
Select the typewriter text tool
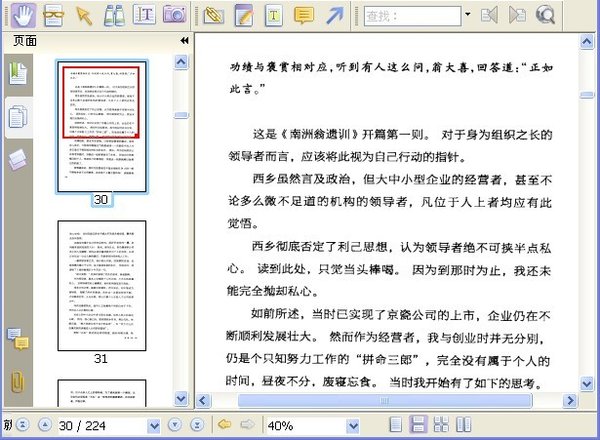pos(274,15)
